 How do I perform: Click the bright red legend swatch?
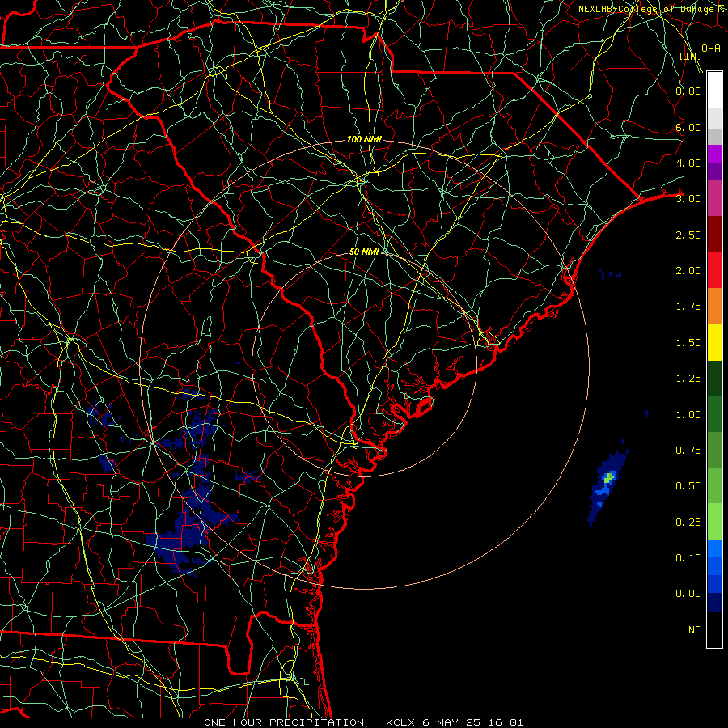click(714, 270)
